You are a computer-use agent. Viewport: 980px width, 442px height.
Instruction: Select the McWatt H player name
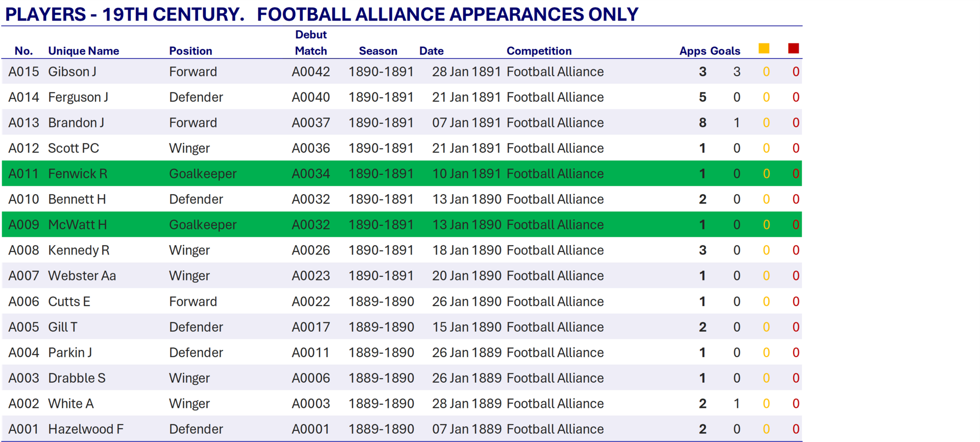tap(78, 225)
